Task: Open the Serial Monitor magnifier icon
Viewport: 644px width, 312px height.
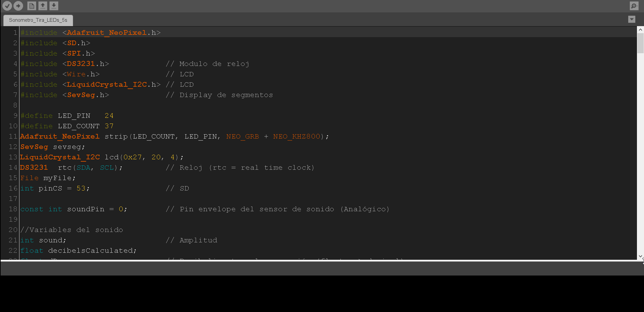Action: pos(634,6)
